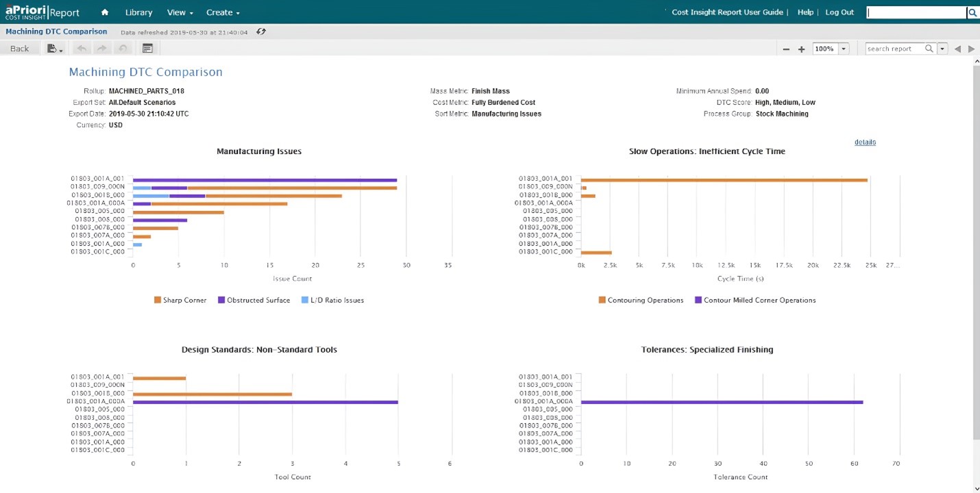This screenshot has height=493, width=980.
Task: Open the View menu
Action: click(x=180, y=12)
